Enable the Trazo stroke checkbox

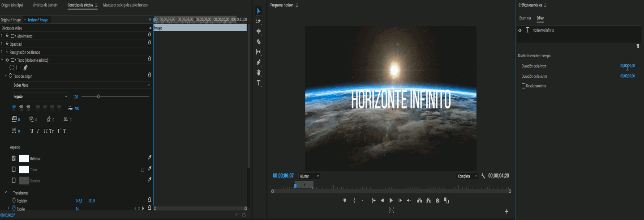[13, 169]
